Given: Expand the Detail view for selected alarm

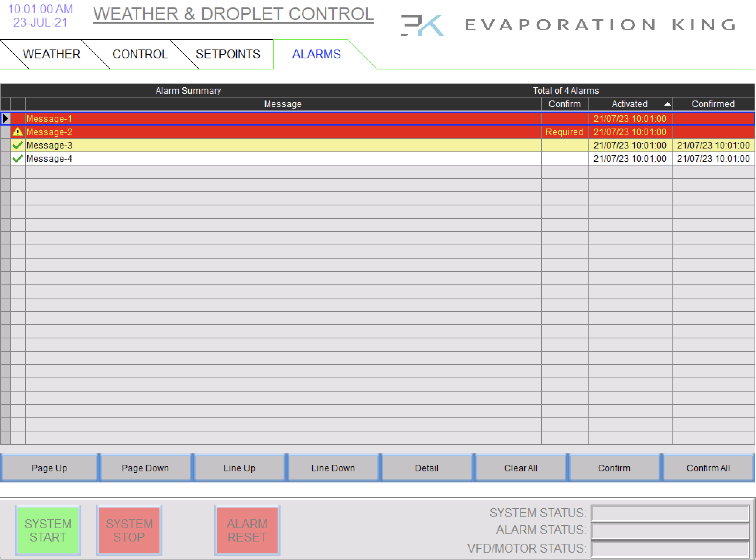Looking at the screenshot, I should coord(426,468).
